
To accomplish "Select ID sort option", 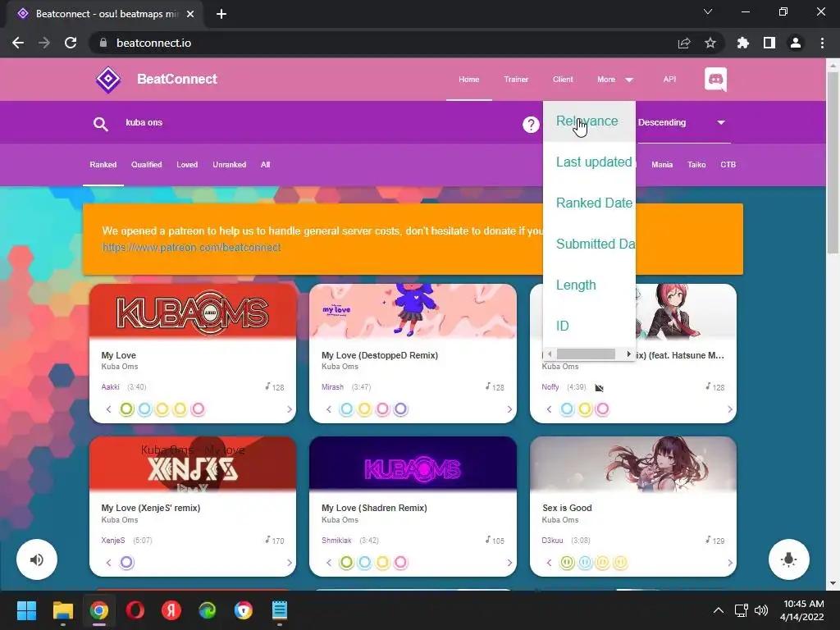I will click(x=589, y=326).
